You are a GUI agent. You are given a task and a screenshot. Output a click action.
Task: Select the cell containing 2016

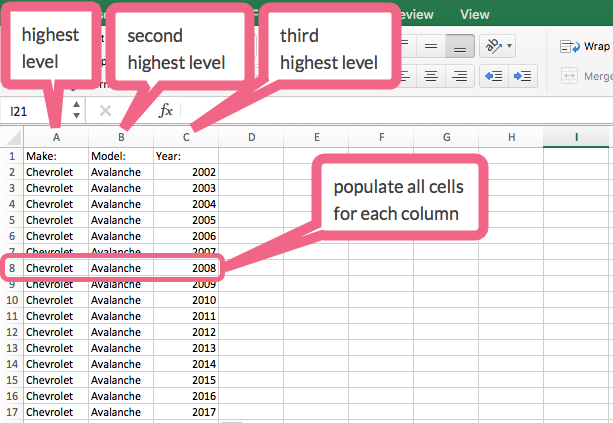(x=186, y=396)
